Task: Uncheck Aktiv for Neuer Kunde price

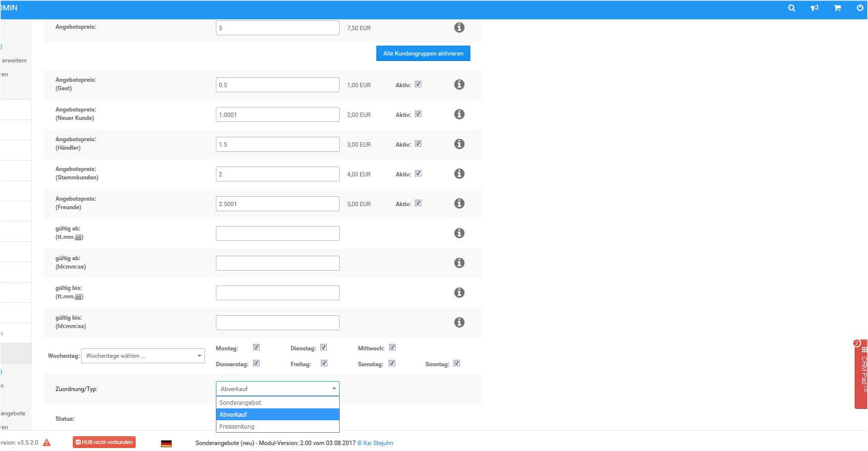Action: 418,114
